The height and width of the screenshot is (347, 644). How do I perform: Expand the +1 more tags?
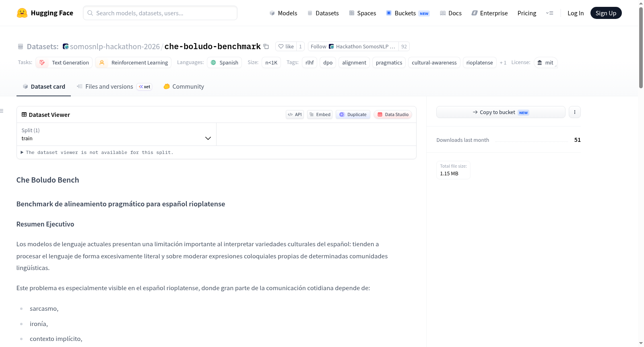(503, 62)
